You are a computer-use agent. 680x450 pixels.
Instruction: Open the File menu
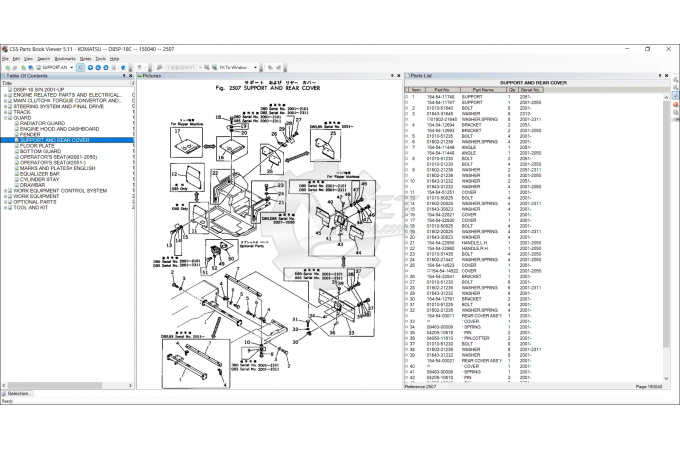point(5,59)
